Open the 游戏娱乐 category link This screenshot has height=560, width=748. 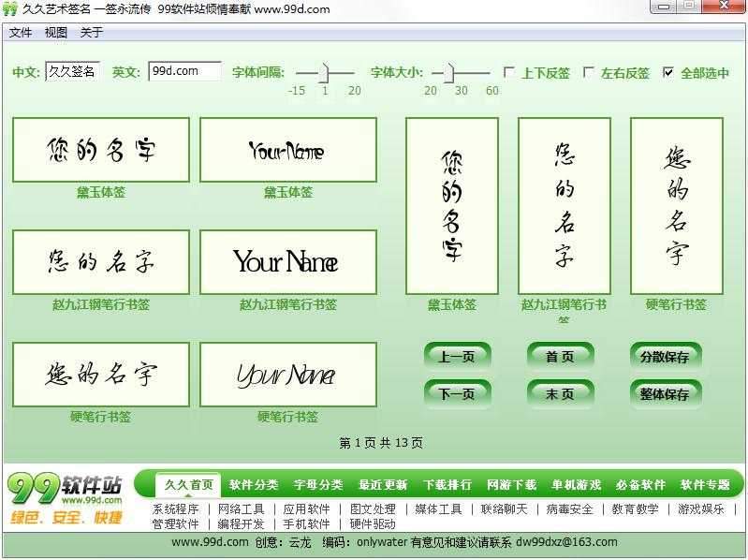[x=701, y=508]
